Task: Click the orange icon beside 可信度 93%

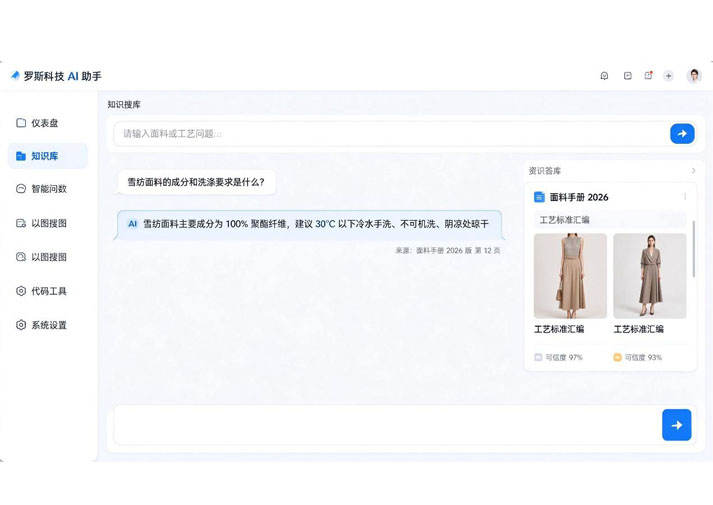Action: pos(618,357)
